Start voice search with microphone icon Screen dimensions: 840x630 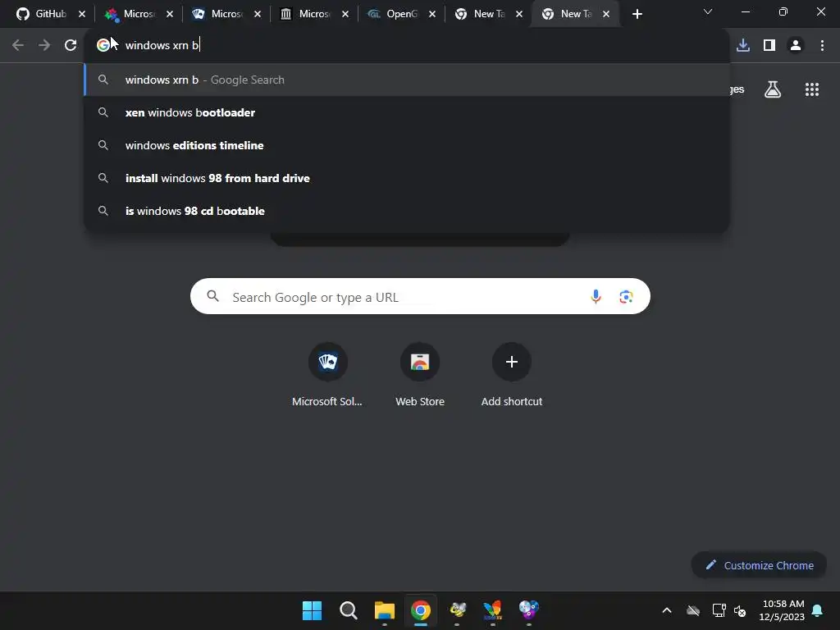[x=596, y=296]
